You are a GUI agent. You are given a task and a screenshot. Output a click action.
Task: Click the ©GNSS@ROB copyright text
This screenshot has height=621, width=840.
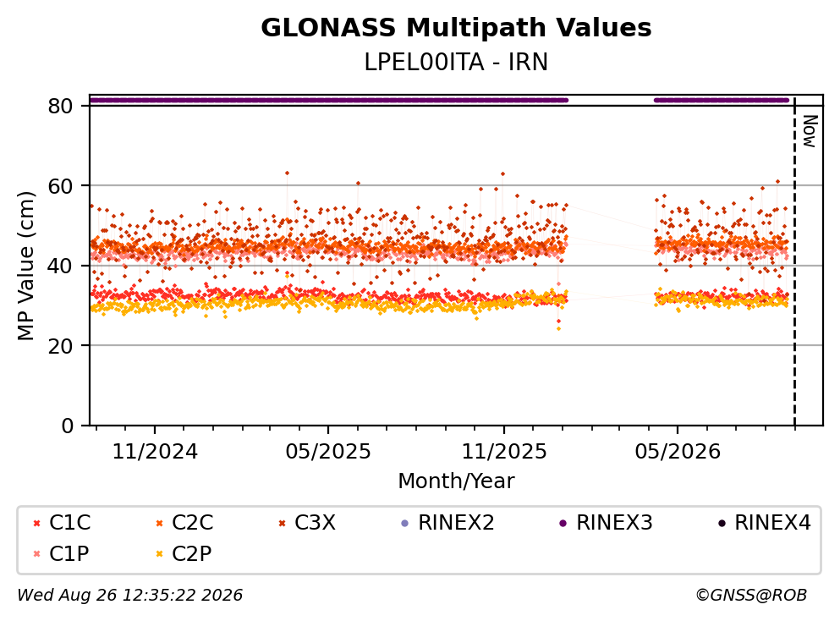point(751,595)
